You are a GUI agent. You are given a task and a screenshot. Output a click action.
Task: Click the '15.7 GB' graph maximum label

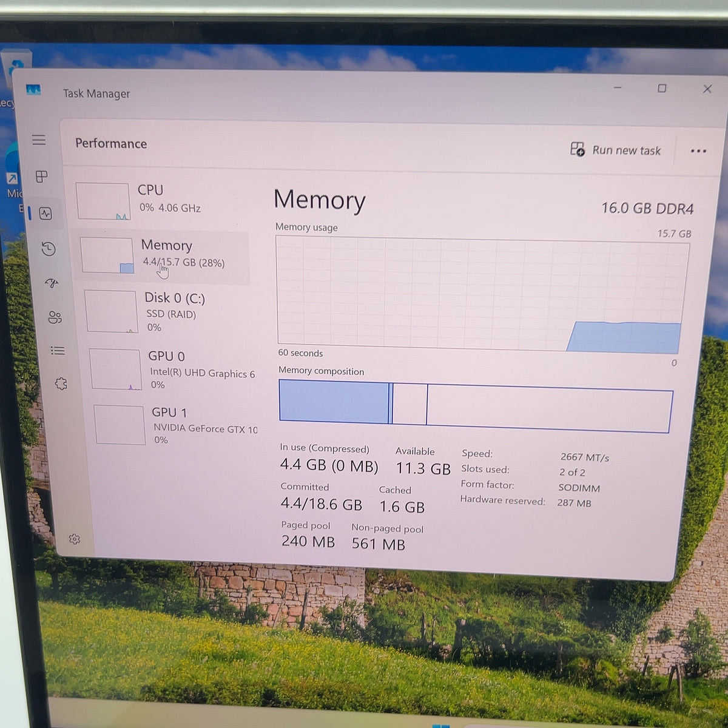click(674, 234)
